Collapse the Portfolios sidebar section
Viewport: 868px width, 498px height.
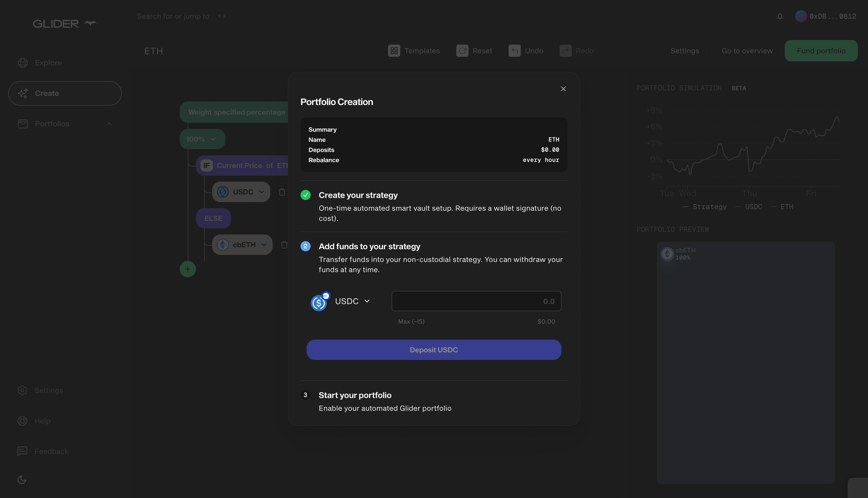(109, 124)
